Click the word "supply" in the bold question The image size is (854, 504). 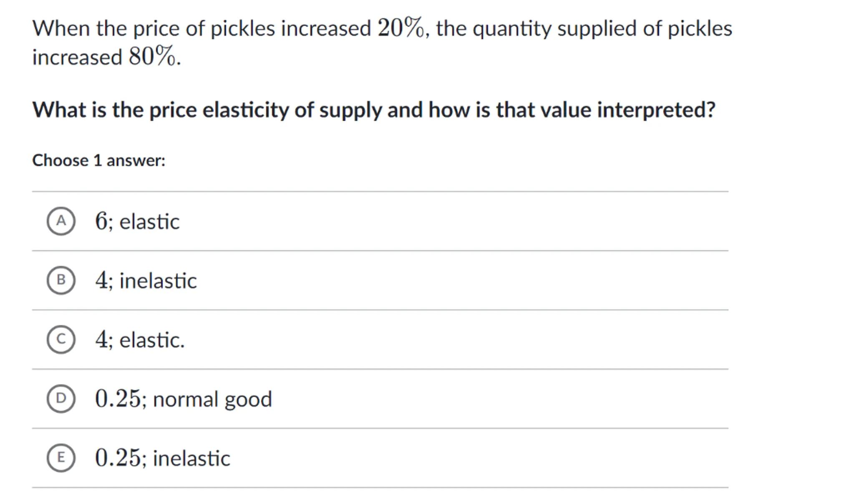350,111
